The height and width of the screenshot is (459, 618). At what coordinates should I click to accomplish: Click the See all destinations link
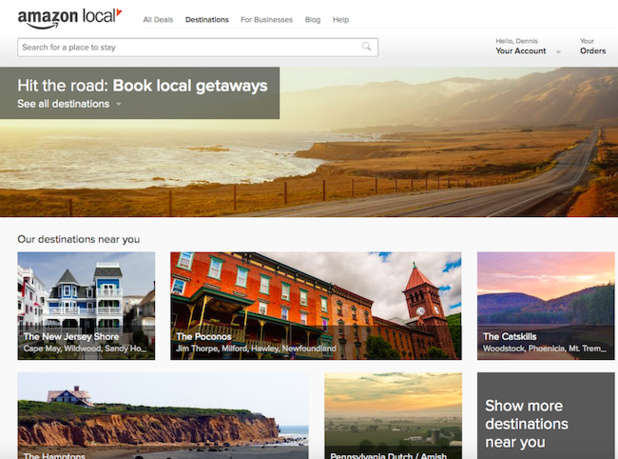[x=63, y=104]
